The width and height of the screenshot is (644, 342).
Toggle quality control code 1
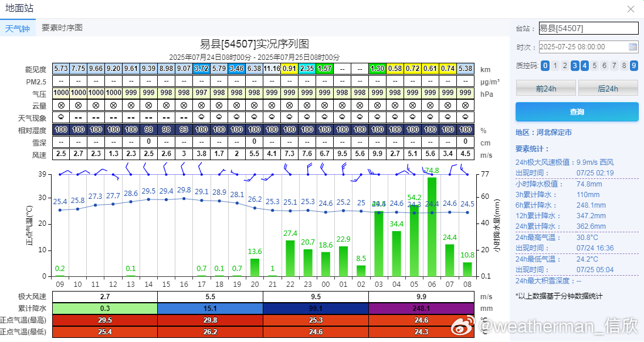pyautogui.click(x=555, y=65)
